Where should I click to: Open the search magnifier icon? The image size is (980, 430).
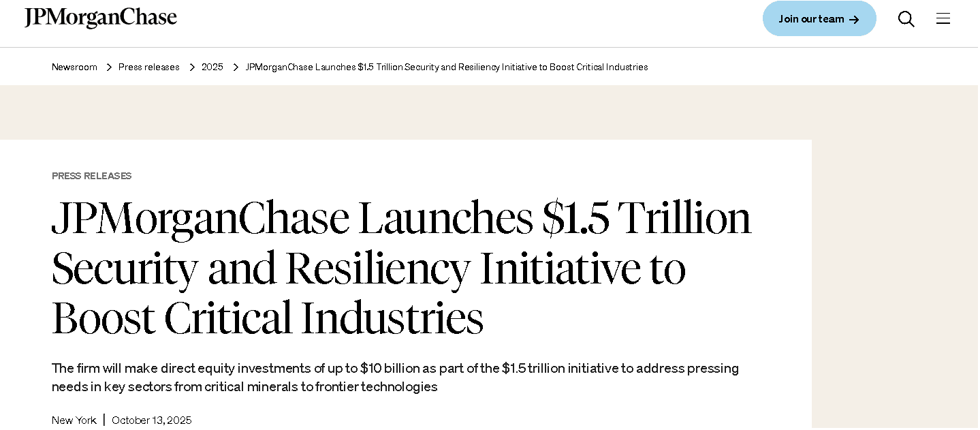(x=906, y=19)
